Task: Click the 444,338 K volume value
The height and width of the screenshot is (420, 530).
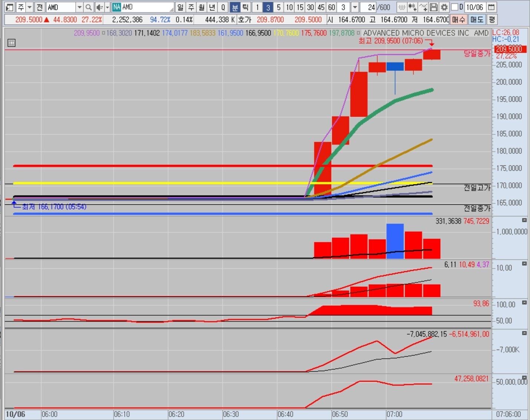Action: tap(220, 20)
